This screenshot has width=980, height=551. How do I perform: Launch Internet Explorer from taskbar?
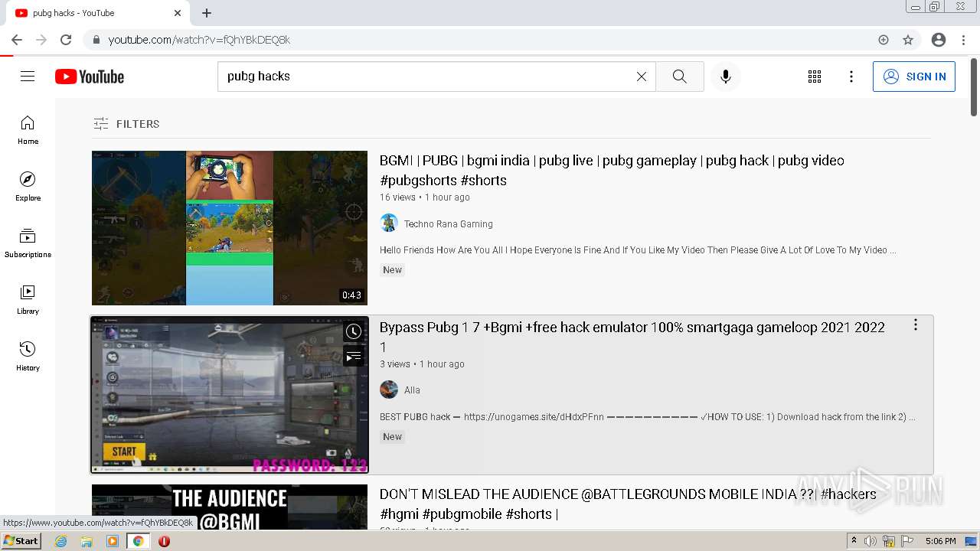pos(61,541)
